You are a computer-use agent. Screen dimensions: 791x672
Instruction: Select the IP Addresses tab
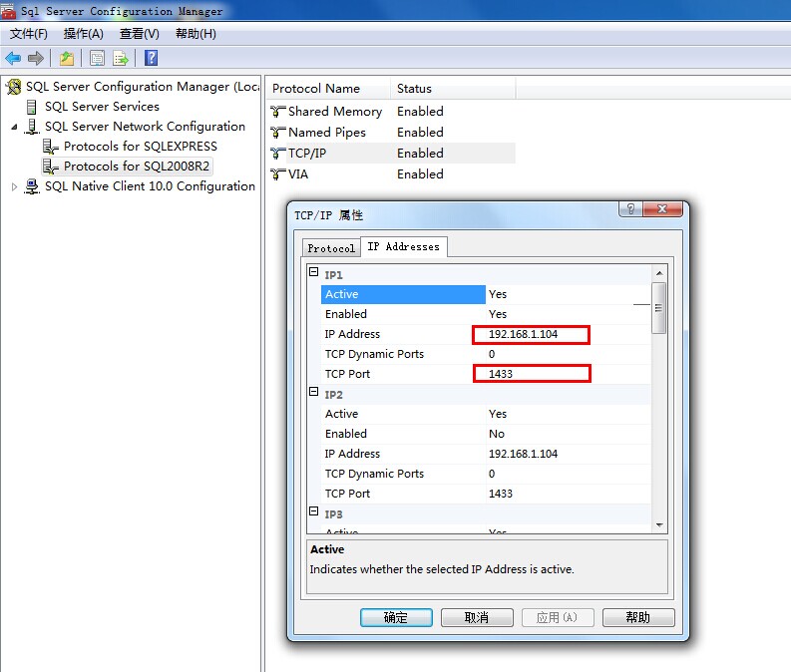pos(404,246)
